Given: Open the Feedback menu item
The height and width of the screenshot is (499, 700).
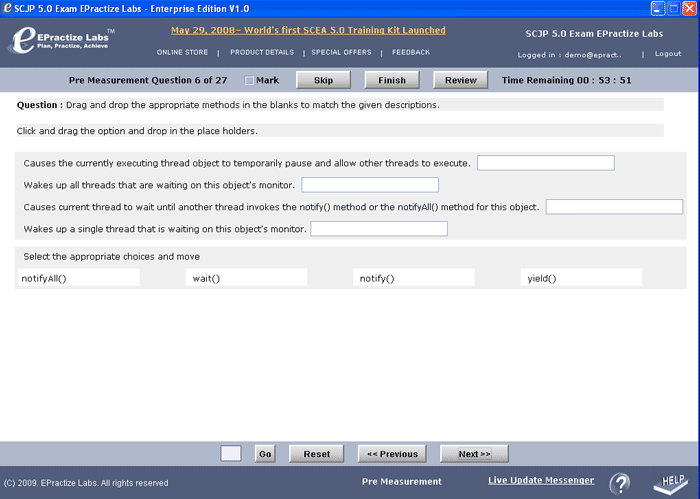Looking at the screenshot, I should coord(411,52).
